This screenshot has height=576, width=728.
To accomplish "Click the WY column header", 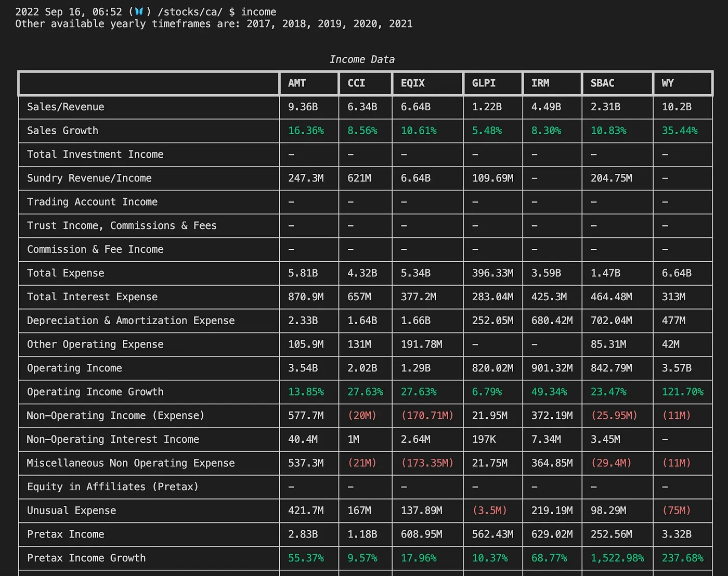I will [x=667, y=83].
